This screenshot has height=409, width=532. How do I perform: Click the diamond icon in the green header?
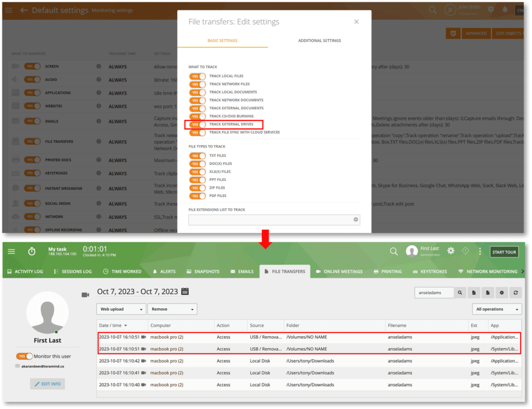(x=465, y=251)
